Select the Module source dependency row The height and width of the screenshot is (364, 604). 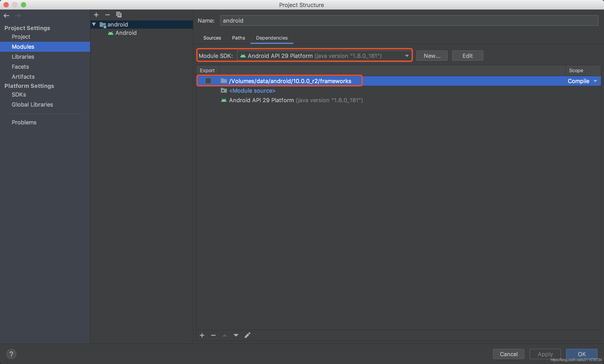coord(399,91)
